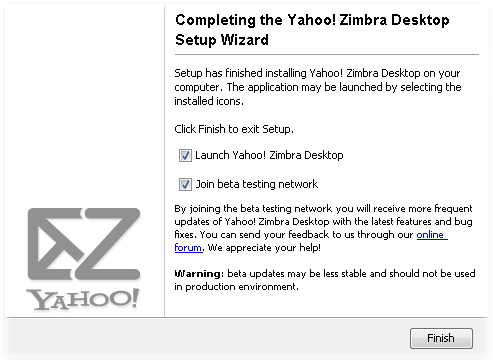This screenshot has height=363, width=493.
Task: Click the word "online" in the link
Action: click(432, 235)
